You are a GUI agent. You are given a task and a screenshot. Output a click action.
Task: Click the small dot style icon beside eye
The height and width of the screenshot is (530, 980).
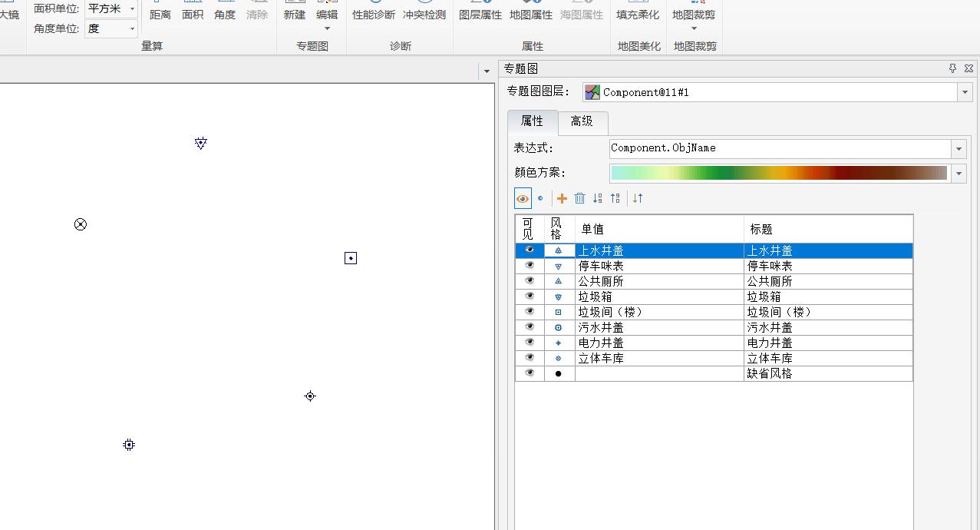point(540,198)
